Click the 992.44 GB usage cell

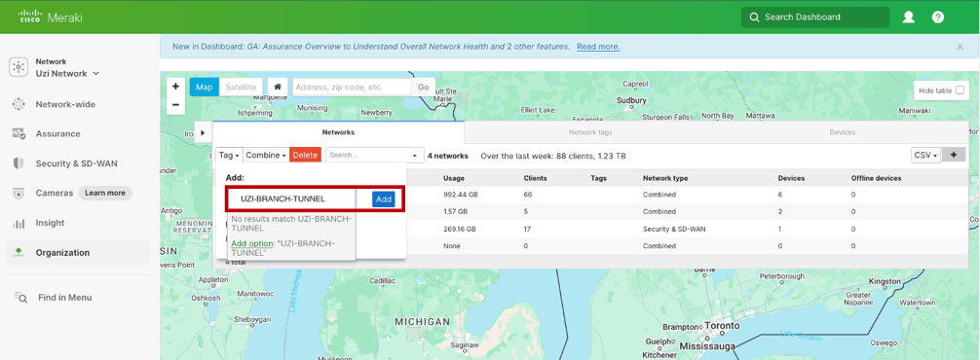tap(460, 195)
